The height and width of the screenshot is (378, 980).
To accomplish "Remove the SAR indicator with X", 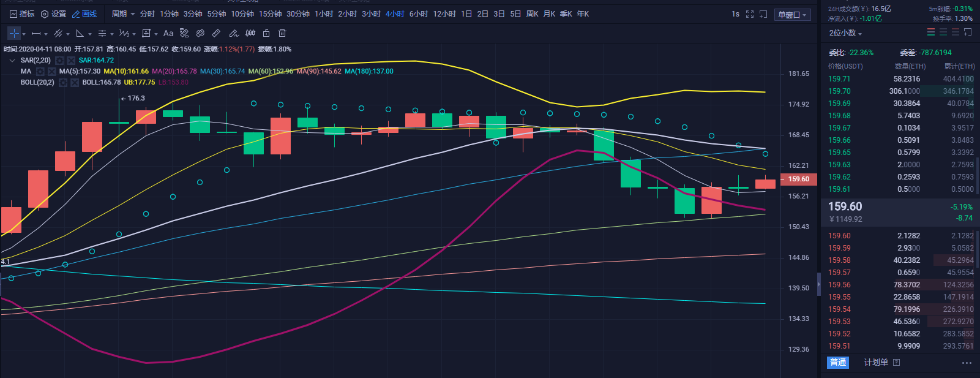I will (x=71, y=61).
